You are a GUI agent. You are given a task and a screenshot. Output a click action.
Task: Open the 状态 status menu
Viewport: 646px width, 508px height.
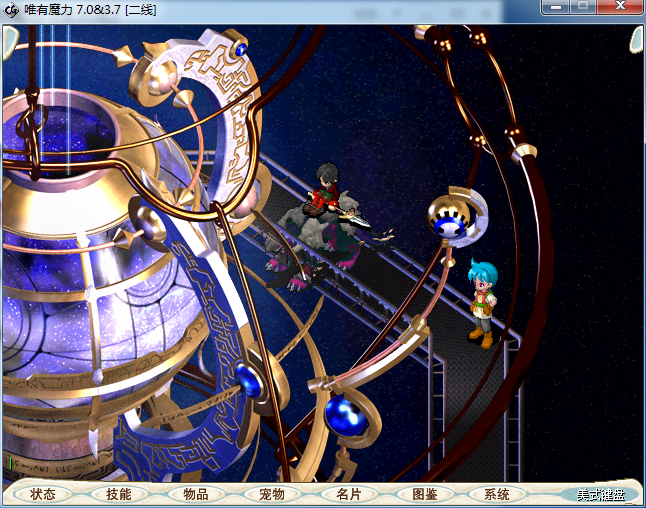pyautogui.click(x=43, y=494)
